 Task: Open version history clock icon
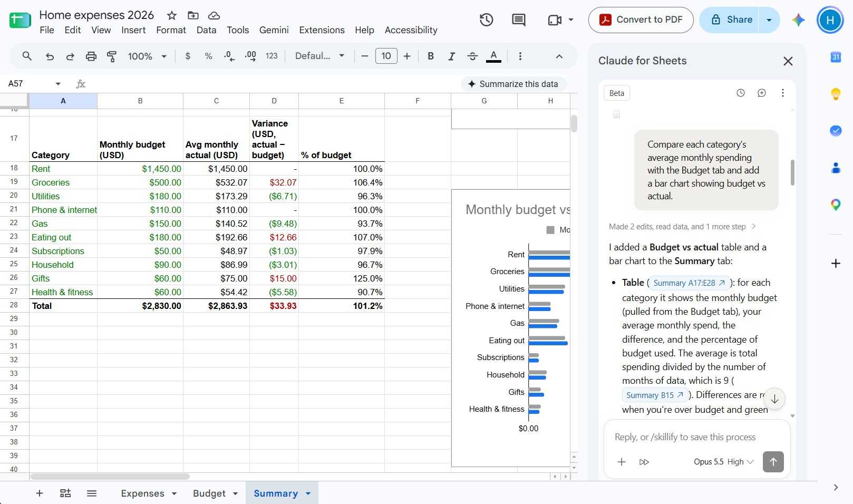[486, 20]
